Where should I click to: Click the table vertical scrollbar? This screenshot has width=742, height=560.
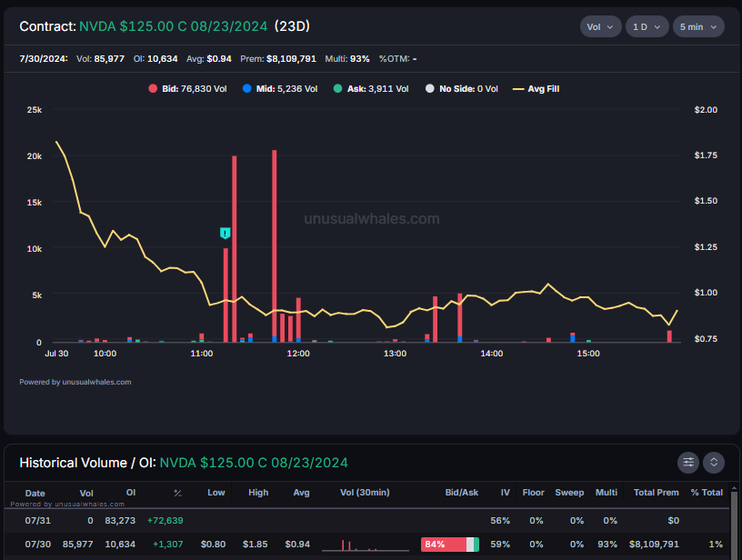734,523
